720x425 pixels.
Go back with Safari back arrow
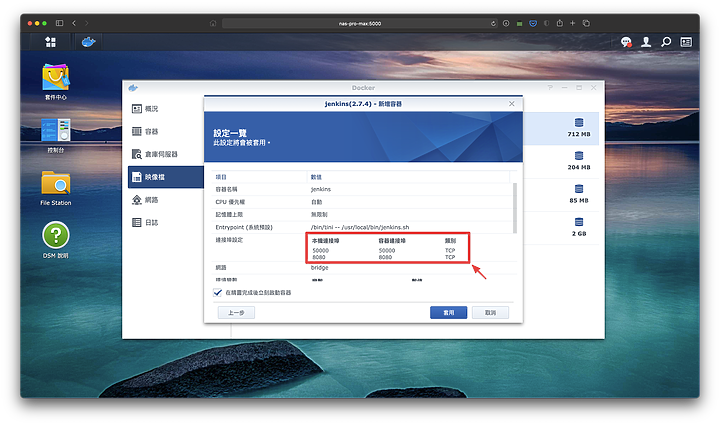74,23
